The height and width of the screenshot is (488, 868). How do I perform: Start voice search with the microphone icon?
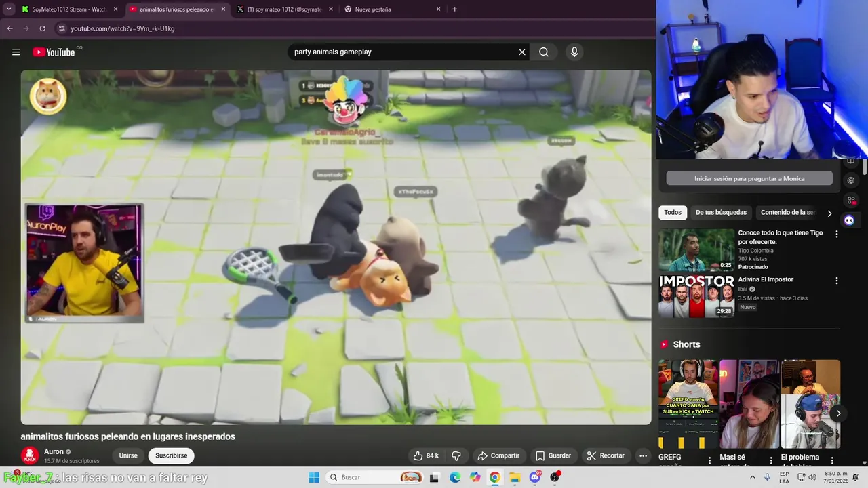click(x=574, y=52)
